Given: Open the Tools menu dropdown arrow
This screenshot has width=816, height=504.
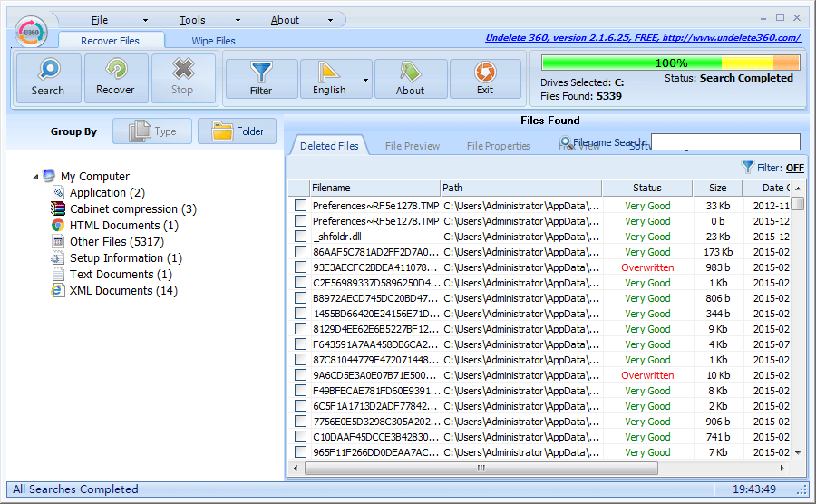Looking at the screenshot, I should click(238, 20).
